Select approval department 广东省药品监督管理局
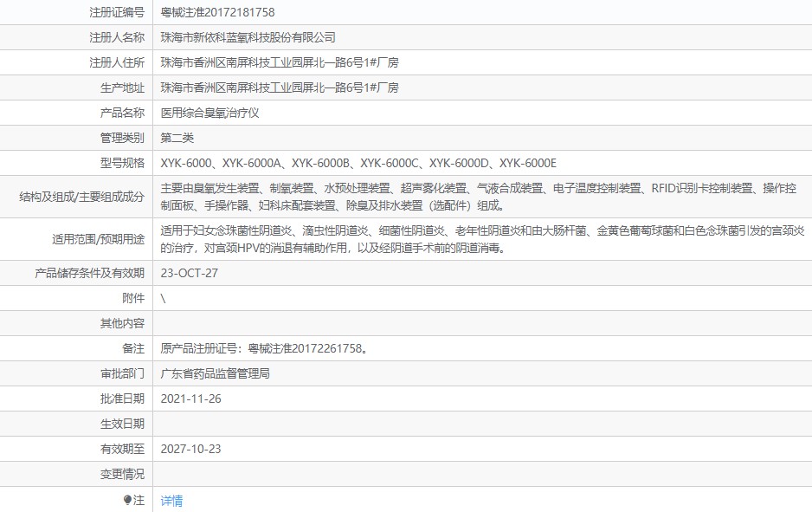The height and width of the screenshot is (512, 812). tap(215, 373)
